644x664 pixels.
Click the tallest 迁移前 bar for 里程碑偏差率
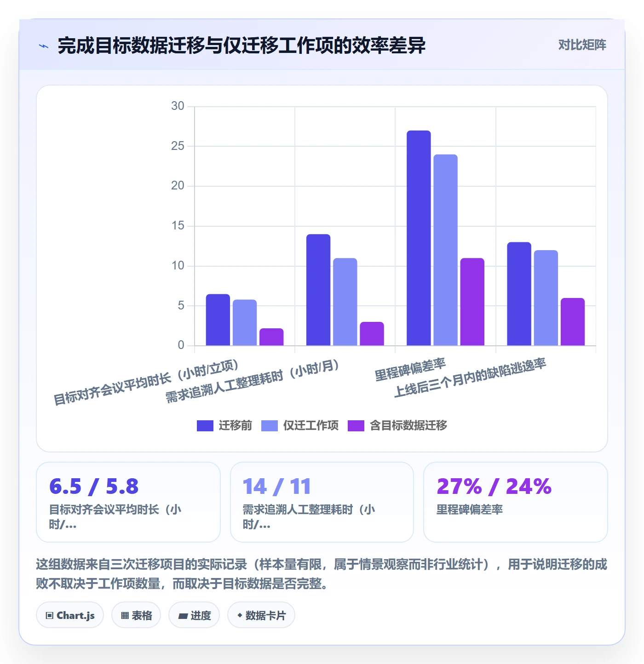[419, 238]
